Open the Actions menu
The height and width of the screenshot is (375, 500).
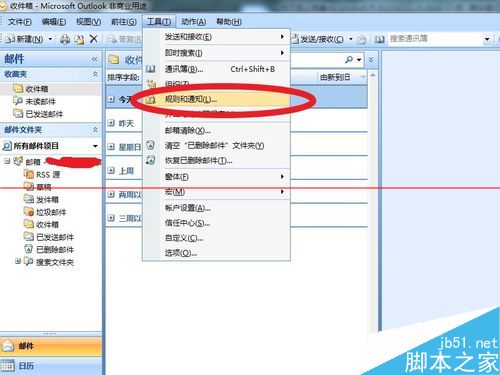point(193,22)
